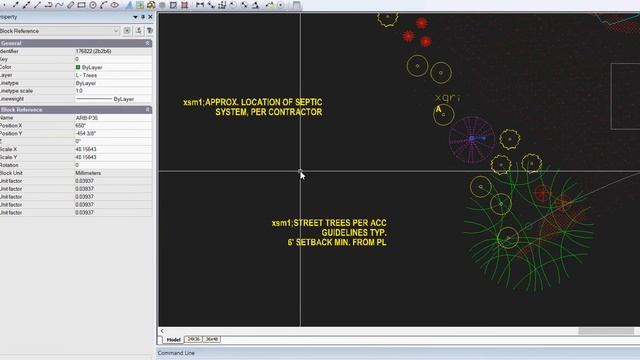Open the Linetype ByLayer value field
This screenshot has width=640, height=360.
(x=113, y=83)
